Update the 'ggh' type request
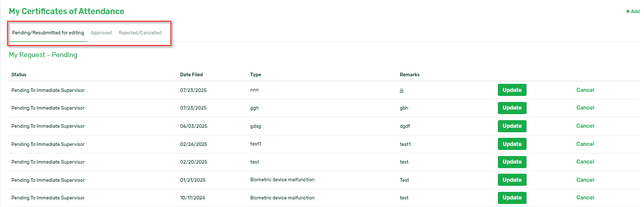Image resolution: width=644 pixels, height=207 pixels. tap(512, 108)
